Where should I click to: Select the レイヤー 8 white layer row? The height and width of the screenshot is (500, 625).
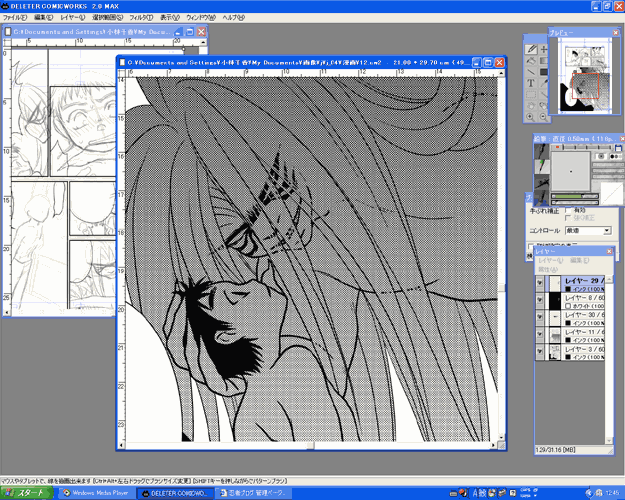[570, 301]
